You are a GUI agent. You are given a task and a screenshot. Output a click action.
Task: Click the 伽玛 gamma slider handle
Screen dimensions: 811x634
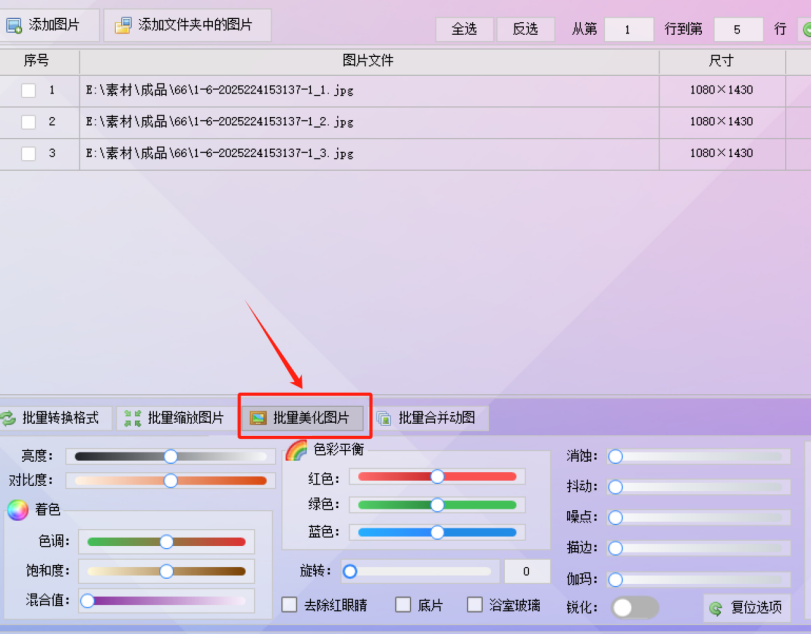coord(615,579)
